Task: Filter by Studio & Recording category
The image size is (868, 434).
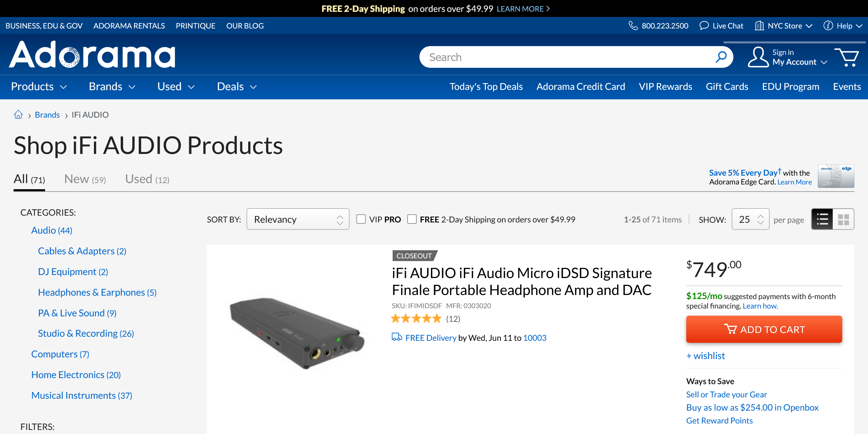Action: coord(86,333)
